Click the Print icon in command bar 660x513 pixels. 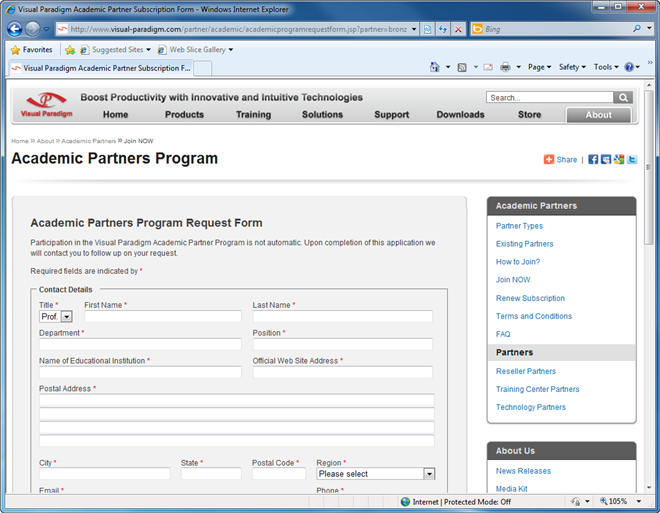(505, 67)
